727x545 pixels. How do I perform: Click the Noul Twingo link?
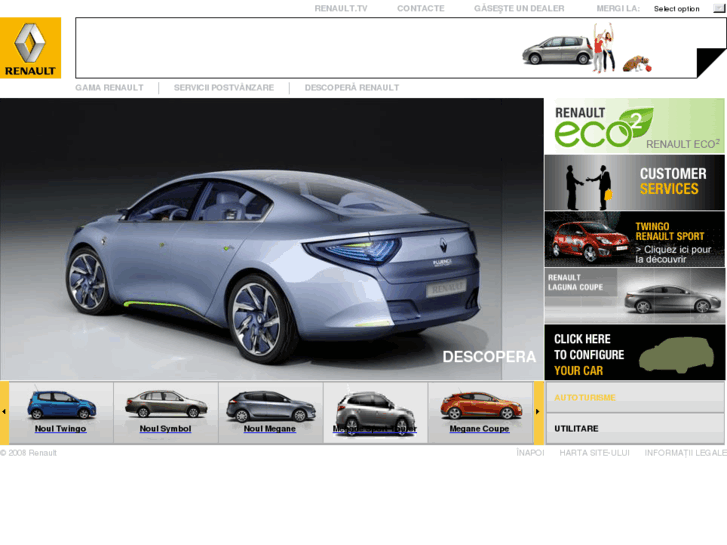pyautogui.click(x=60, y=429)
